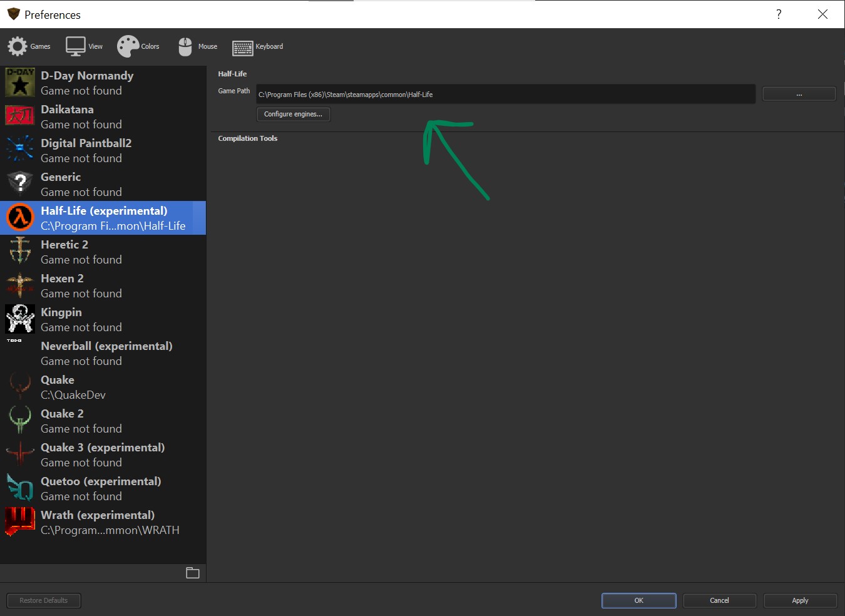Select the Quake 2 title text
Screen dimensions: 845x616
click(62, 414)
